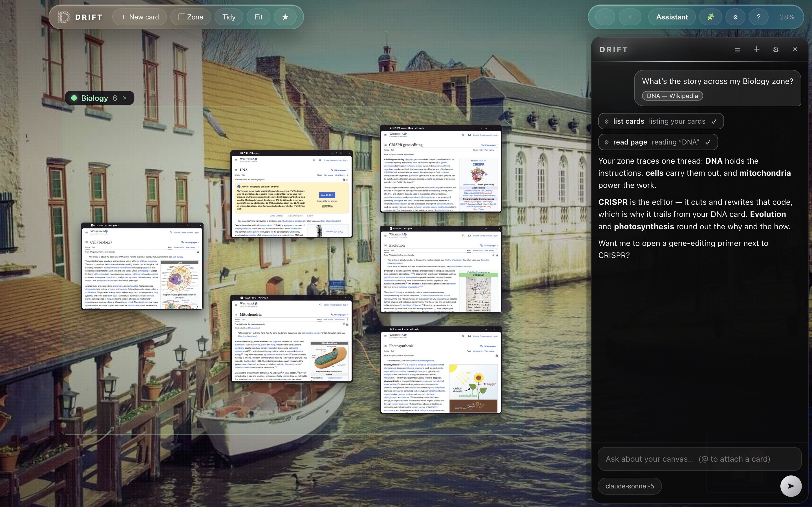The image size is (812, 507).
Task: Toggle the Assistant panel button
Action: pos(672,17)
